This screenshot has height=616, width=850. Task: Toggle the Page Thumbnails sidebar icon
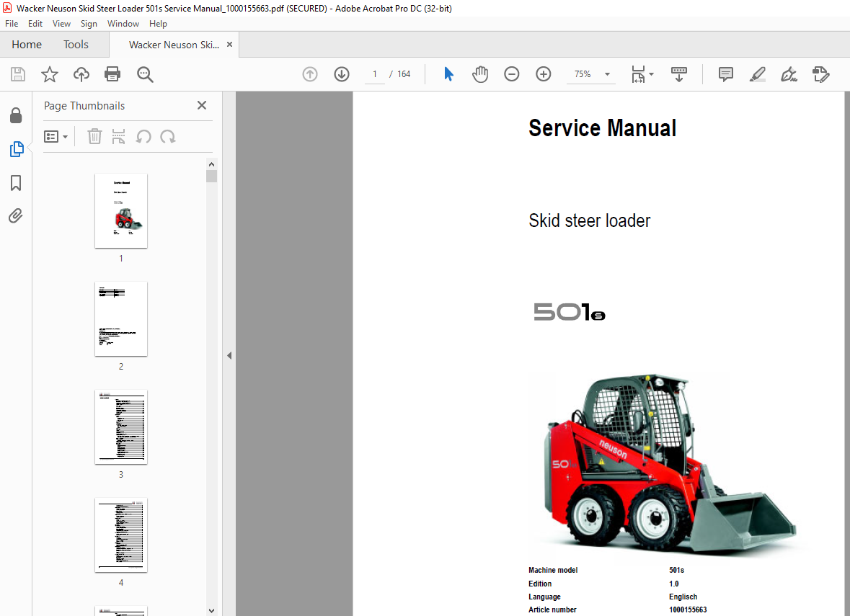click(17, 149)
